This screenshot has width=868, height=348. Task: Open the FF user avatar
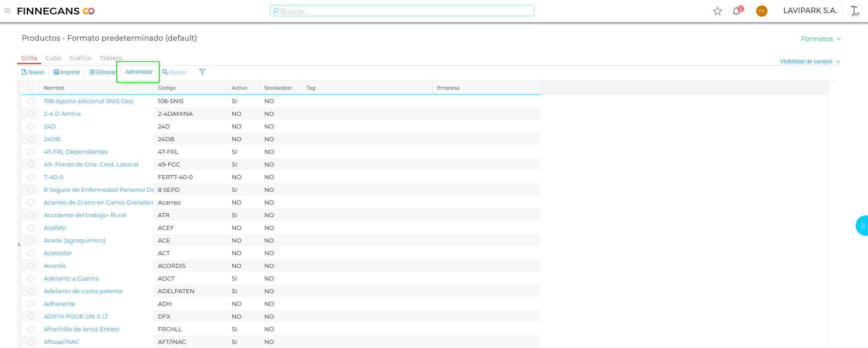(x=762, y=11)
